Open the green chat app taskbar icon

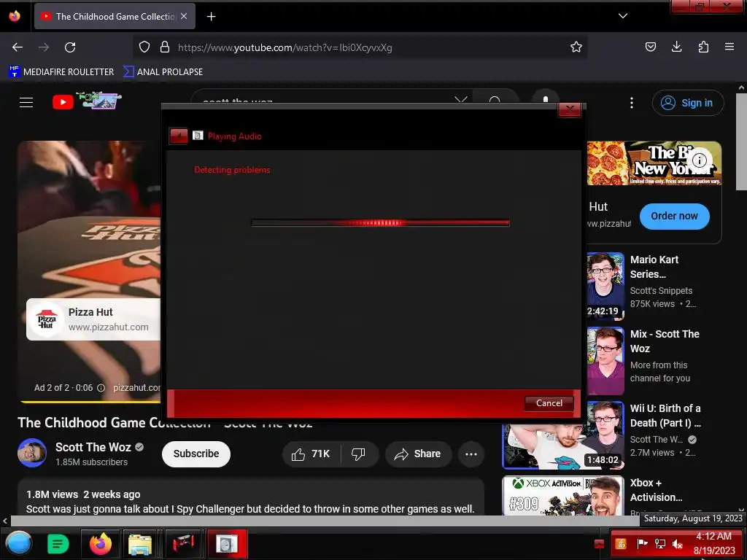(x=58, y=543)
